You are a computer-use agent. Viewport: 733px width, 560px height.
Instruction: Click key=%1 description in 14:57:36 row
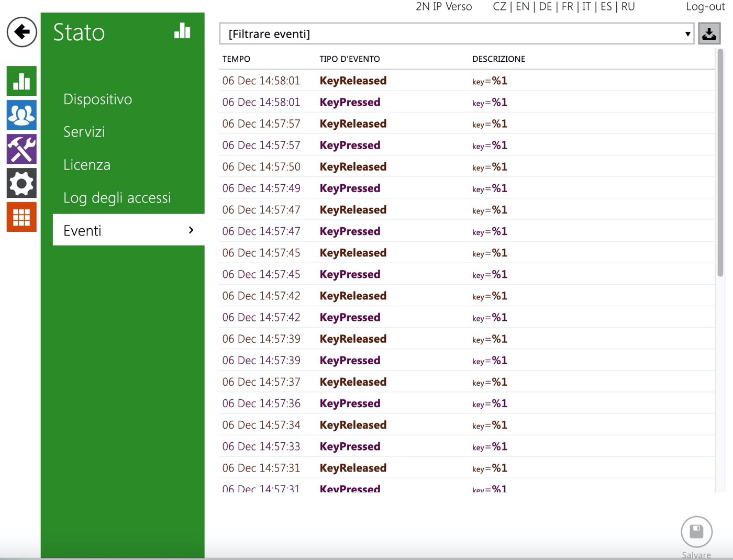pyautogui.click(x=490, y=404)
